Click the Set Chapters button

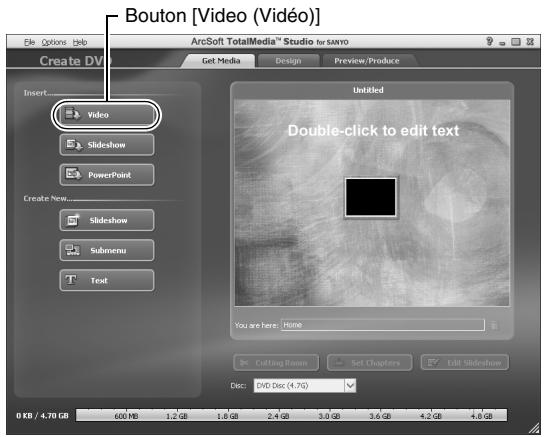point(370,363)
